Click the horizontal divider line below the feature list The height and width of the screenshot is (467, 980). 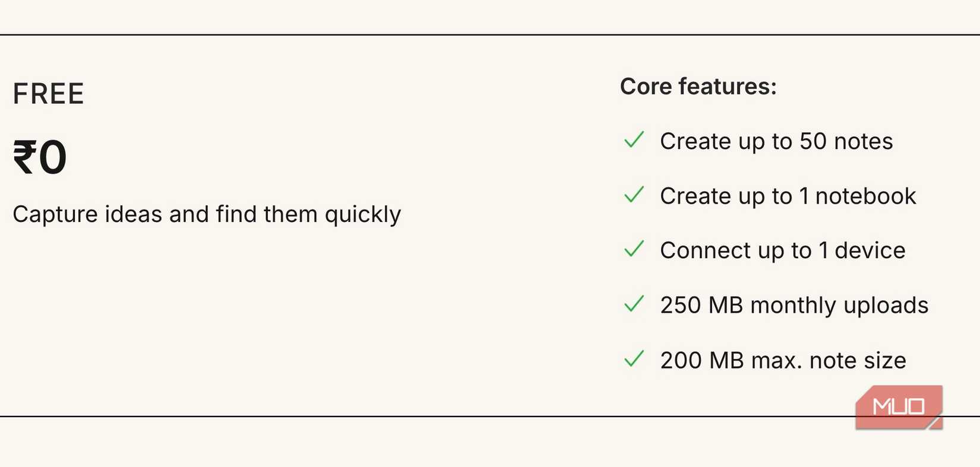(x=416, y=417)
